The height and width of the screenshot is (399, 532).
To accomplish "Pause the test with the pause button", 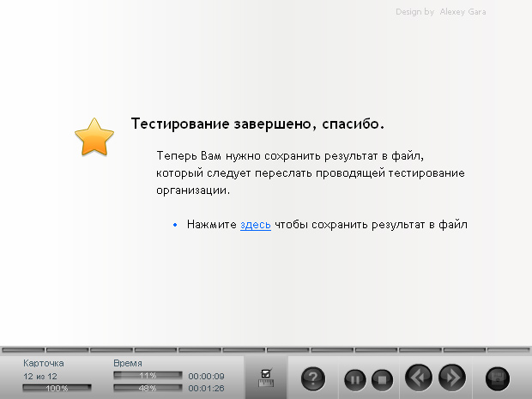I will point(355,379).
